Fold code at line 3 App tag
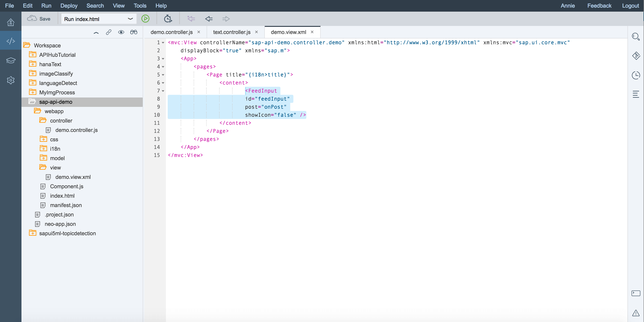644x322 pixels. pyautogui.click(x=163, y=59)
